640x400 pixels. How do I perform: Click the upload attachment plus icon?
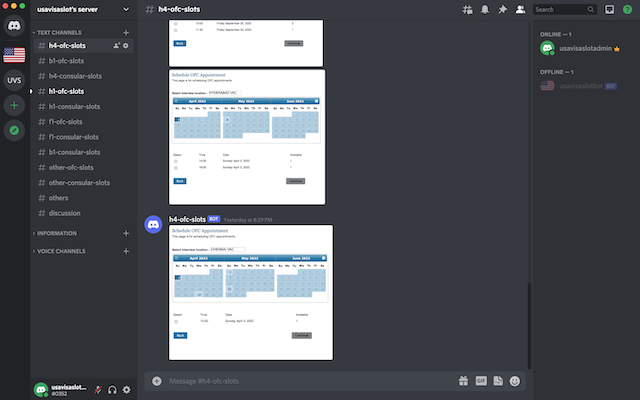tap(157, 381)
